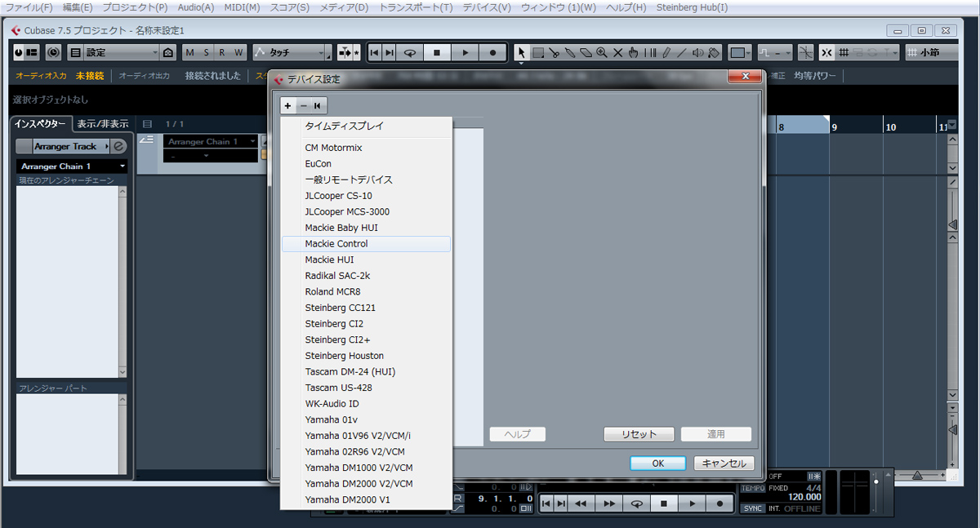Select the Object Selection arrow tool
Image resolution: width=980 pixels, height=528 pixels.
pyautogui.click(x=522, y=52)
